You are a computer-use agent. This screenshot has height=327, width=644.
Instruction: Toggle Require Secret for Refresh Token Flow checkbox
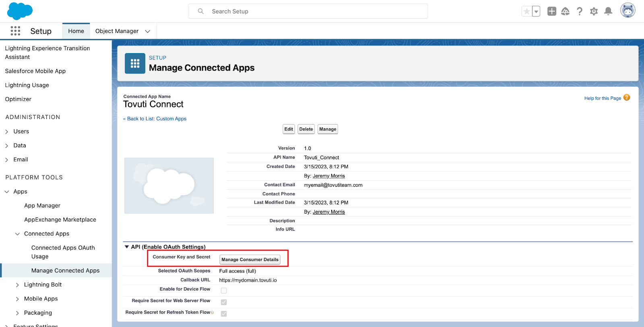224,314
